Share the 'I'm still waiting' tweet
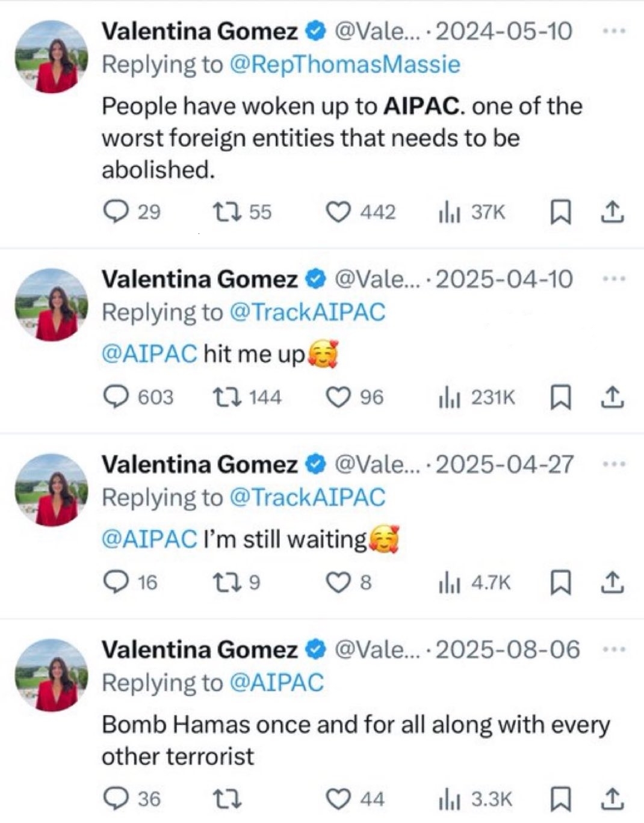This screenshot has width=644, height=823. [x=612, y=582]
